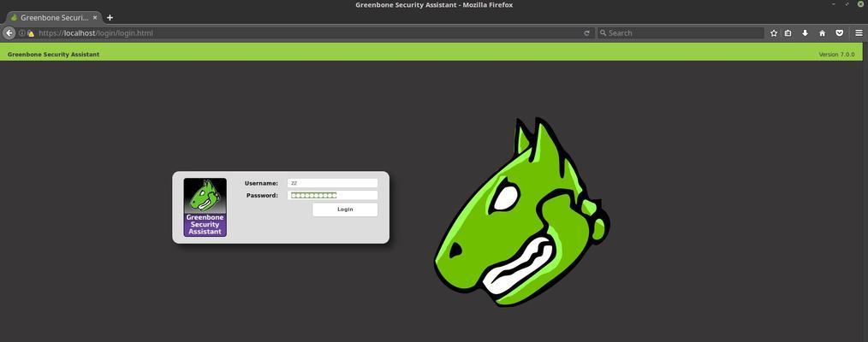Open site identity info icon in address bar
The image size is (868, 342).
(22, 33)
